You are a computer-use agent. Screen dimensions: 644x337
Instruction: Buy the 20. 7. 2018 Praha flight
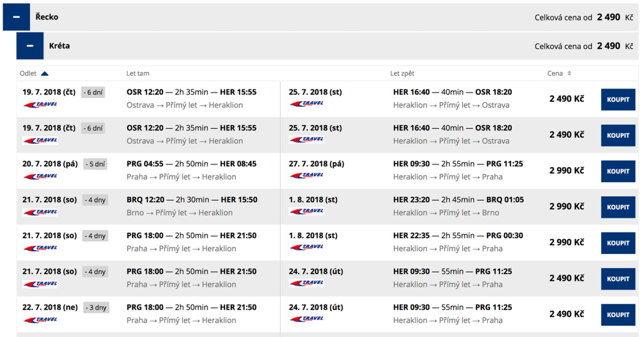[x=618, y=171]
